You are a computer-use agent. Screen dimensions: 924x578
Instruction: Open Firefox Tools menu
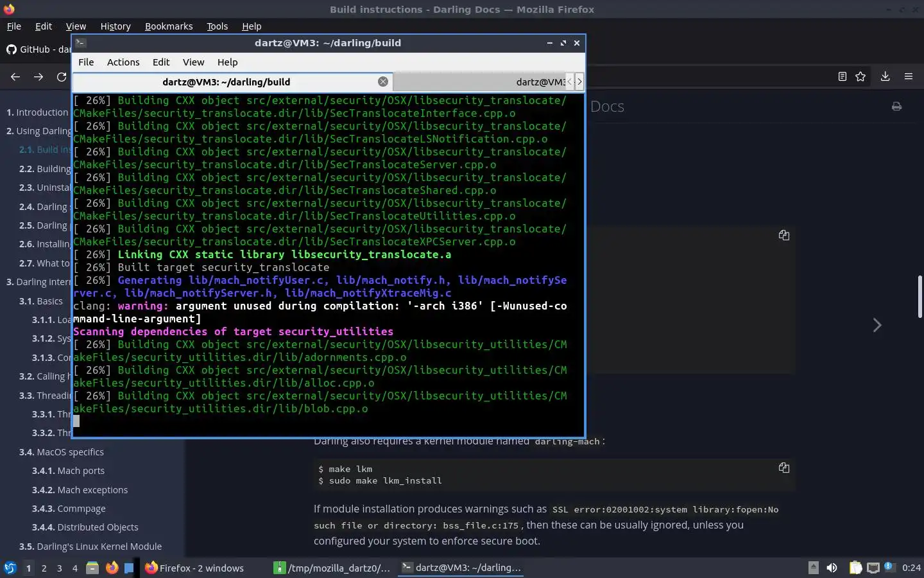[x=217, y=26]
